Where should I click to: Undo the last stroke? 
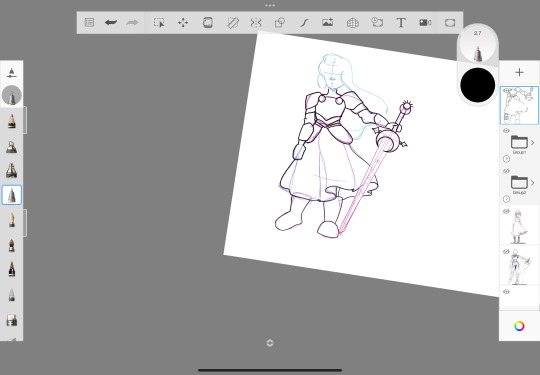point(111,23)
